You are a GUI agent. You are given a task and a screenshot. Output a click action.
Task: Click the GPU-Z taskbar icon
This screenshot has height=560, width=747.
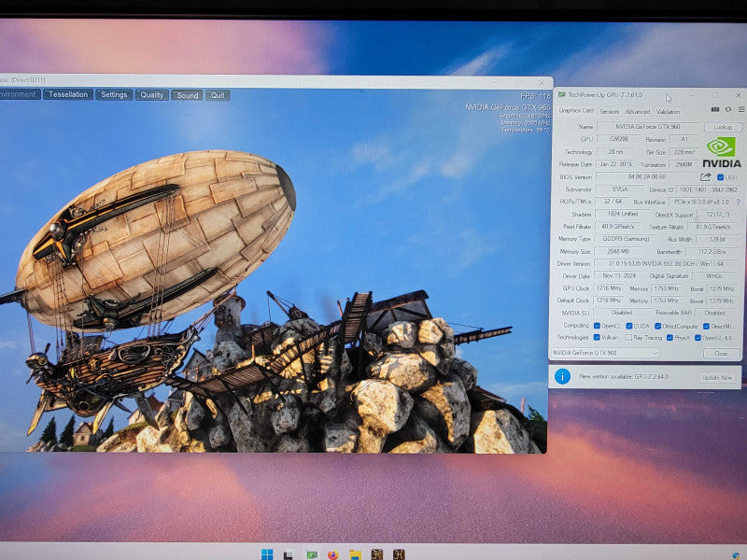312,554
